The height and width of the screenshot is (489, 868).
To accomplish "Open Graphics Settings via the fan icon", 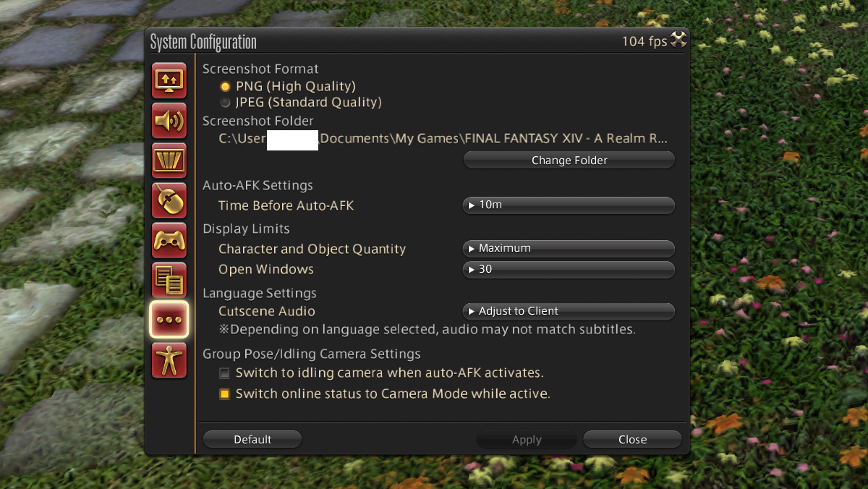I will tap(169, 160).
